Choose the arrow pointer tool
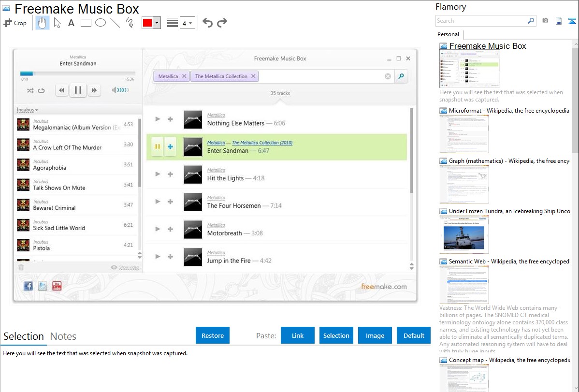 (57, 23)
